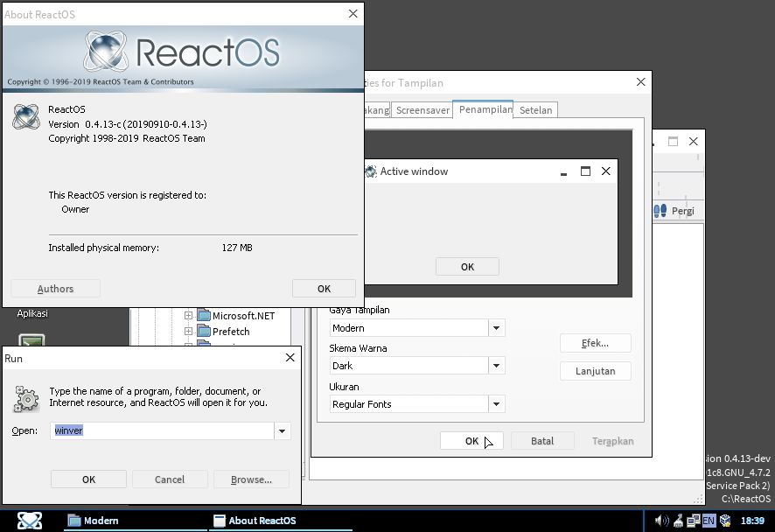The width and height of the screenshot is (775, 532).
Task: Open the Gaya Tampilan dropdown
Action: [496, 328]
